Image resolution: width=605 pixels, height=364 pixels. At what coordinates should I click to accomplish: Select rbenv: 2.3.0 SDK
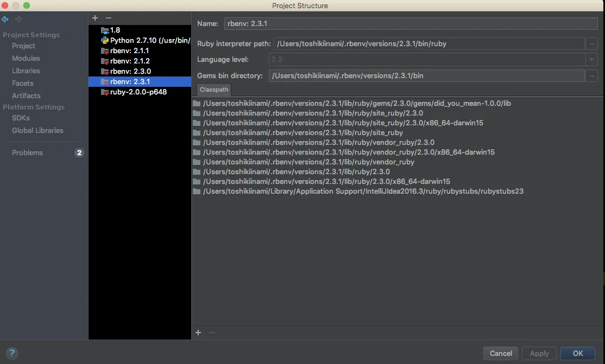[140, 71]
